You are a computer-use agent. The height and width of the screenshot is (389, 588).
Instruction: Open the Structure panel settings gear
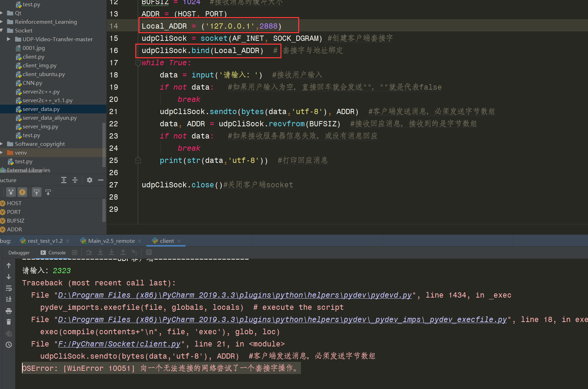pyautogui.click(x=89, y=180)
